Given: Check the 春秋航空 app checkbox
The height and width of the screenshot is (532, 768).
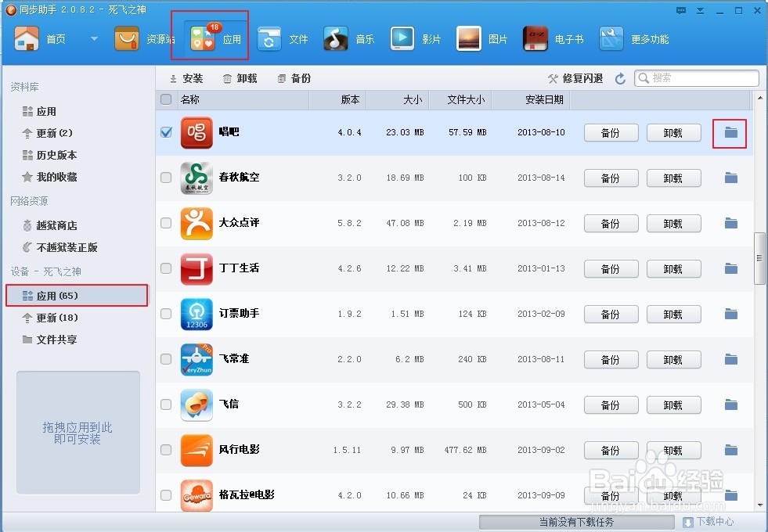Looking at the screenshot, I should [166, 178].
